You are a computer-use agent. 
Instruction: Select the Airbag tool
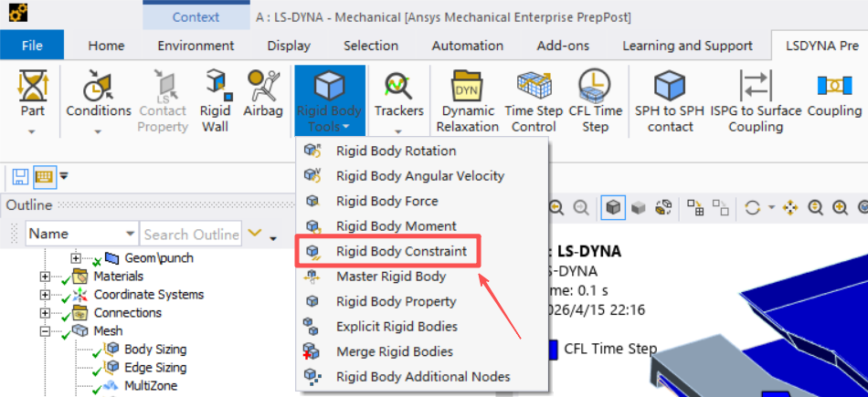pos(263,94)
